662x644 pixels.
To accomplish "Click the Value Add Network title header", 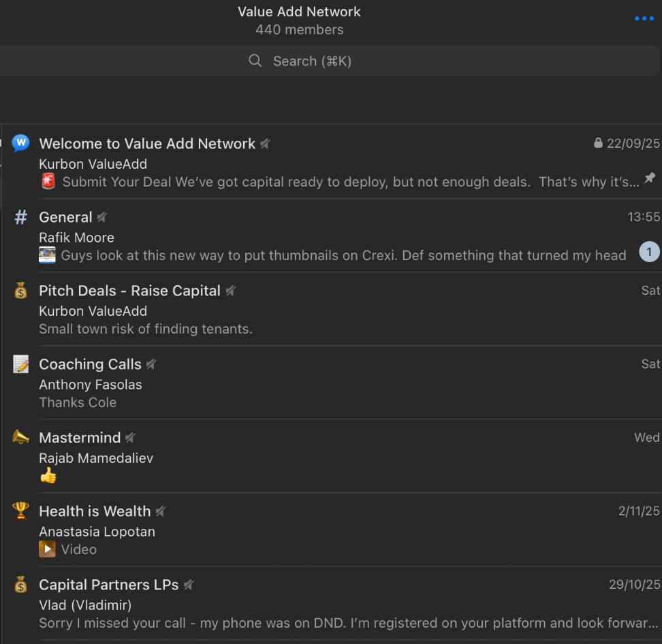I will click(299, 12).
